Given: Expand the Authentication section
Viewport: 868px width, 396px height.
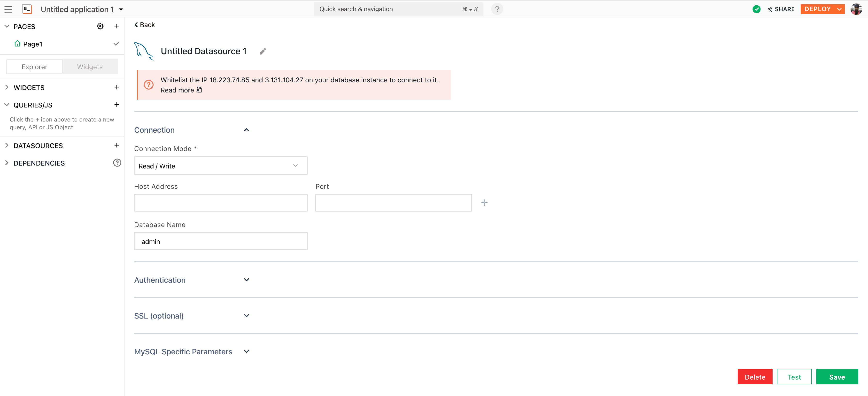Looking at the screenshot, I should point(246,280).
